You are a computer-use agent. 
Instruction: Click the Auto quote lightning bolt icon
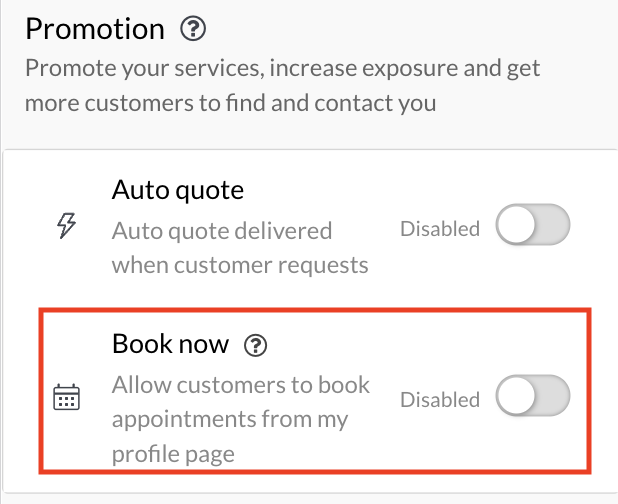(65, 227)
